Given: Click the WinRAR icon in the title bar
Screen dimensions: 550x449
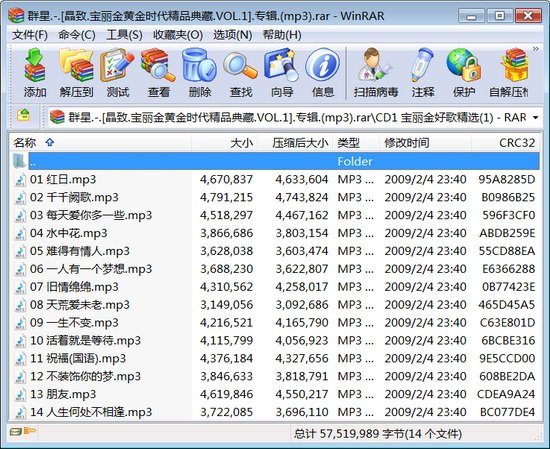Looking at the screenshot, I should [16, 15].
